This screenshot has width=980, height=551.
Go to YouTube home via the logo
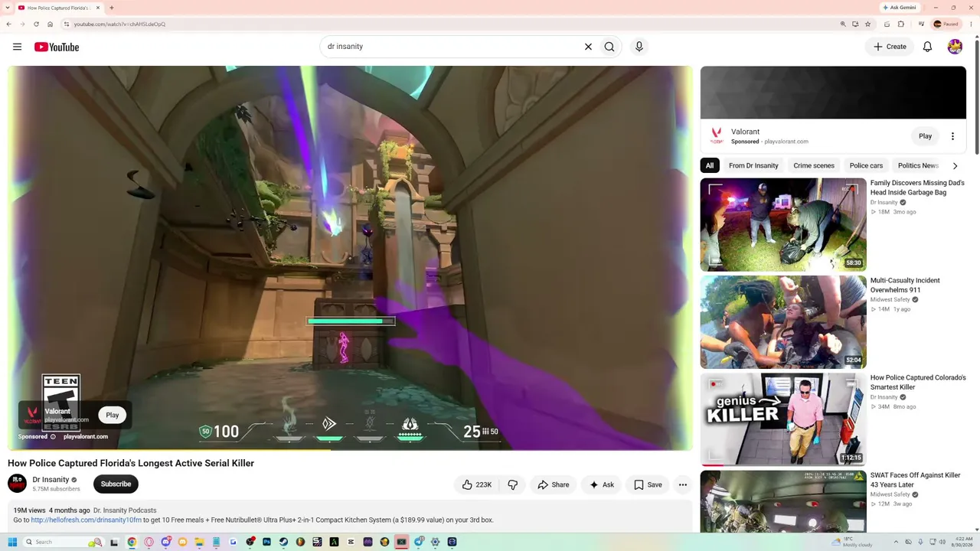57,47
